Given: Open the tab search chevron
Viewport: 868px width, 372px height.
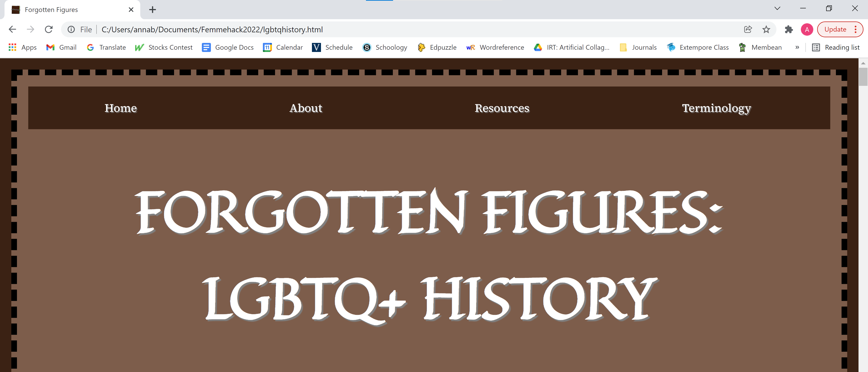Looking at the screenshot, I should click(777, 8).
